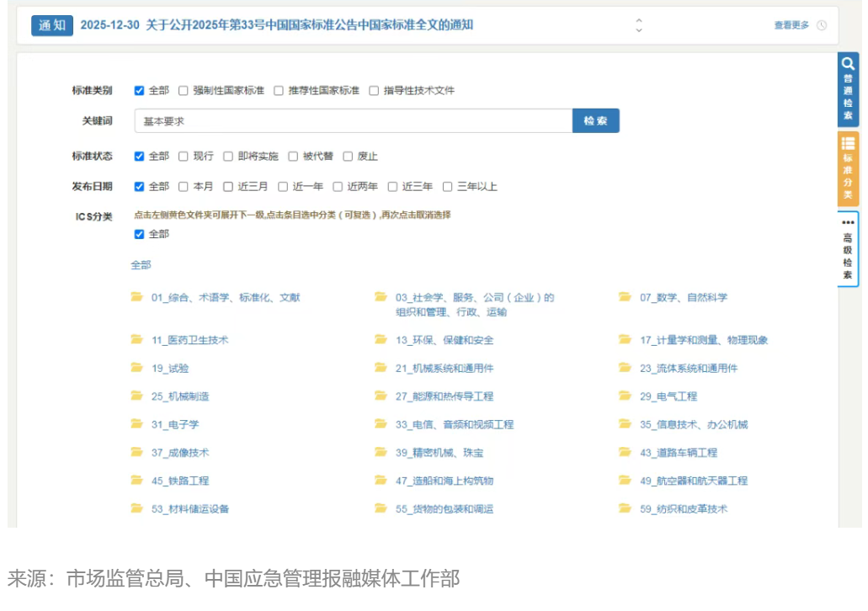The height and width of the screenshot is (611, 868).
Task: Click the clock icon beside 查看更多
Action: pyautogui.click(x=822, y=25)
